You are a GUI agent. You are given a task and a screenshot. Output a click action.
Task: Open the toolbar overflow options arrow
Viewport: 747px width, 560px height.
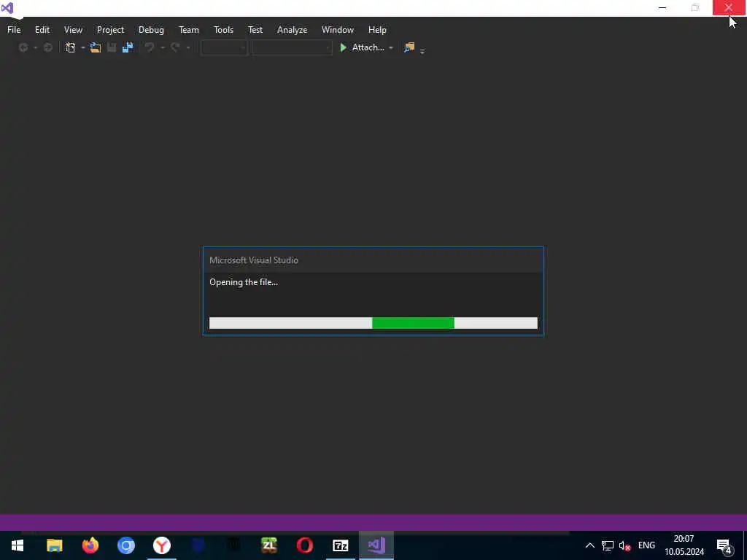coord(422,50)
